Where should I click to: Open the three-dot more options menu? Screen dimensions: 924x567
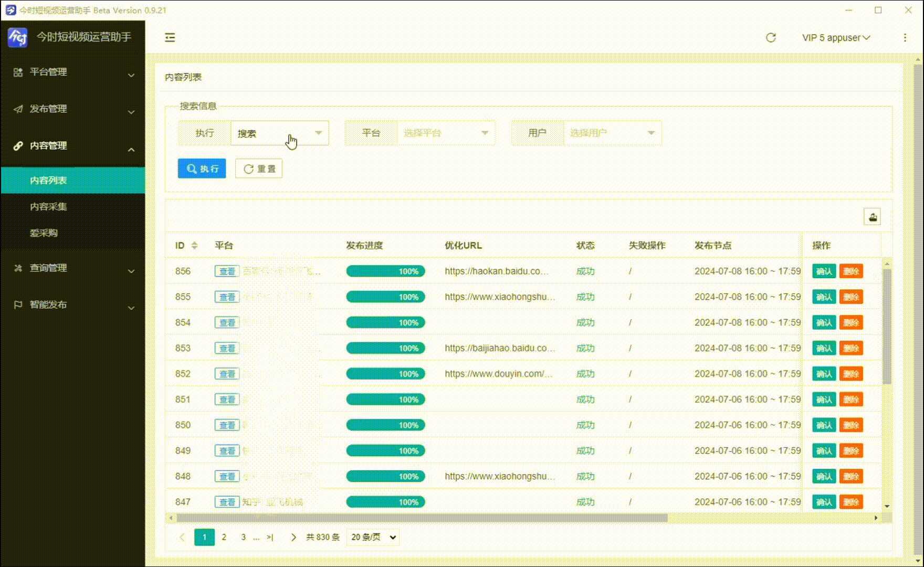coord(905,37)
